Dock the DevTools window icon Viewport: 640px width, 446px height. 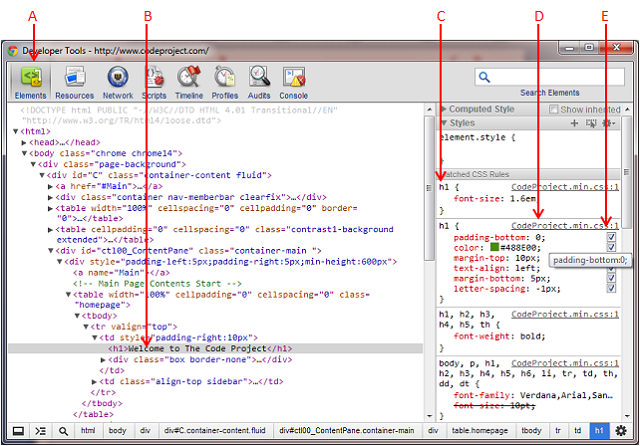pyautogui.click(x=18, y=431)
